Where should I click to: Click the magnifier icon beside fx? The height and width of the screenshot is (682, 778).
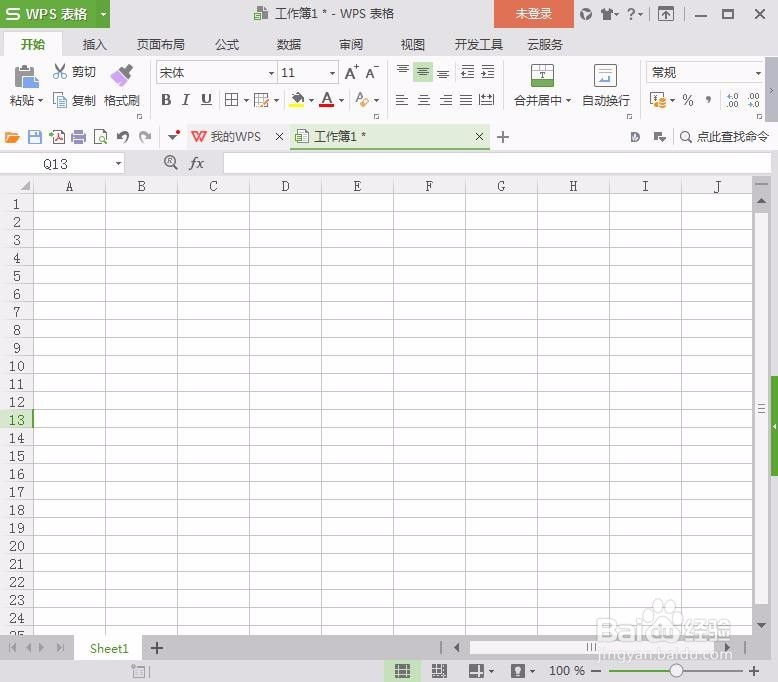pos(171,162)
